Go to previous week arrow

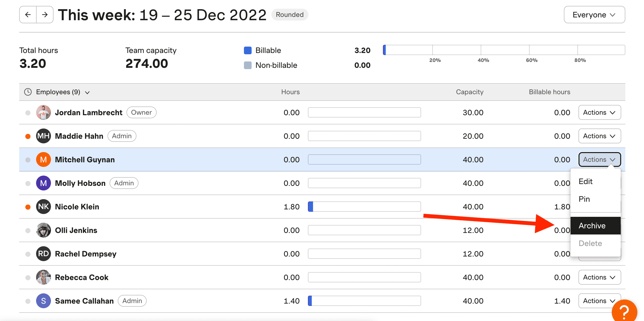pyautogui.click(x=28, y=15)
